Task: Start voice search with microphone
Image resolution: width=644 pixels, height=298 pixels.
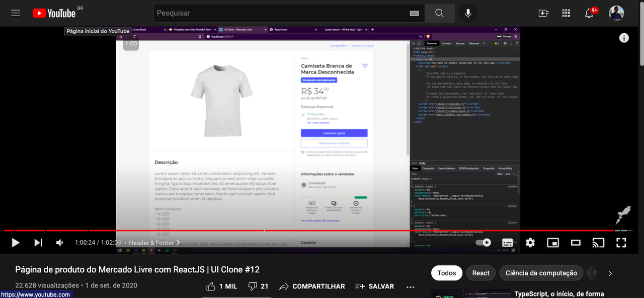Action: click(468, 13)
